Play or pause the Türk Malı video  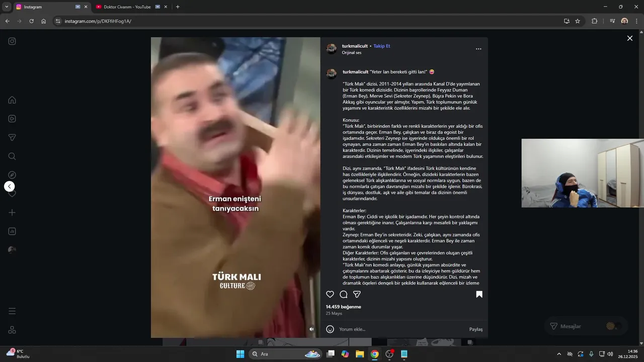pos(235,187)
